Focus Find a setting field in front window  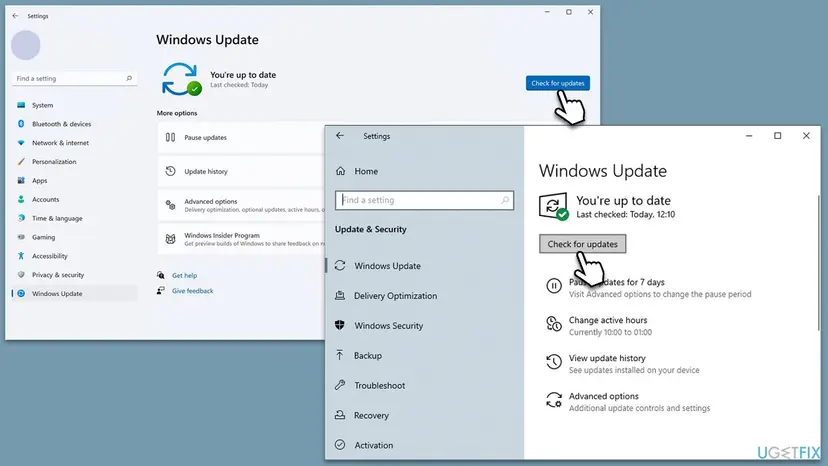(x=424, y=200)
